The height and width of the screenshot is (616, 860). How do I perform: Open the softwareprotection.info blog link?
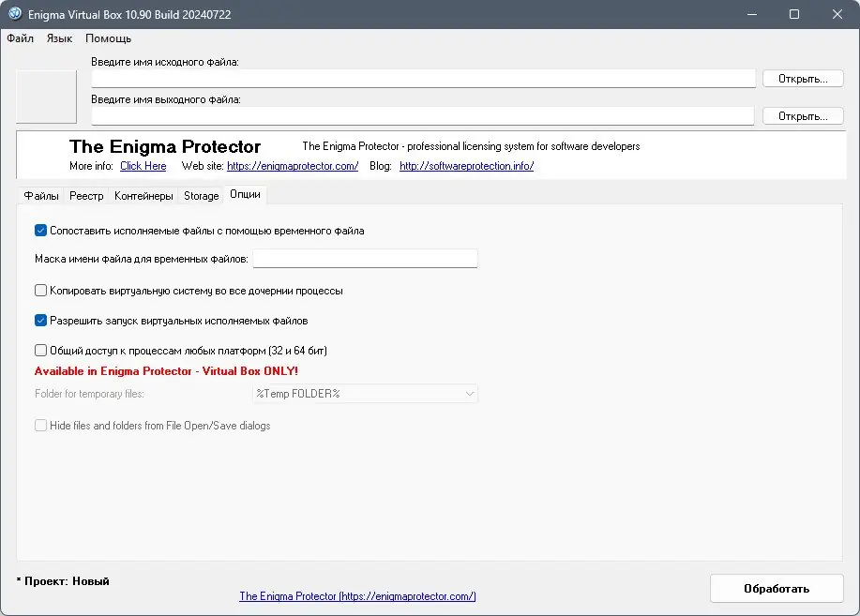(466, 166)
